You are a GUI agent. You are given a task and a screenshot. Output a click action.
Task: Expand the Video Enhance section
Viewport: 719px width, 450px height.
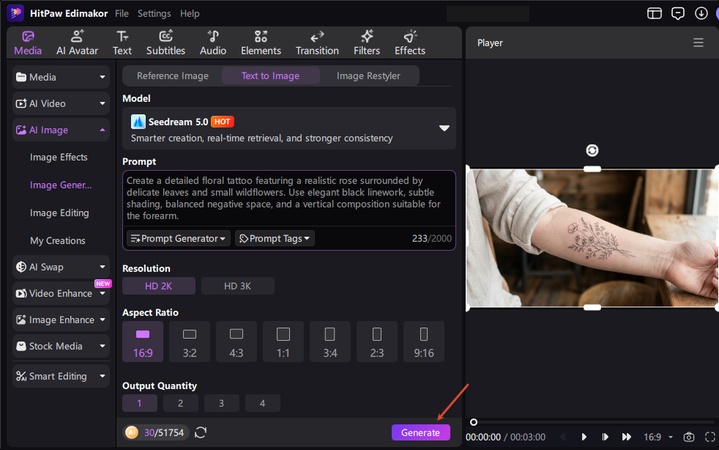coord(61,294)
